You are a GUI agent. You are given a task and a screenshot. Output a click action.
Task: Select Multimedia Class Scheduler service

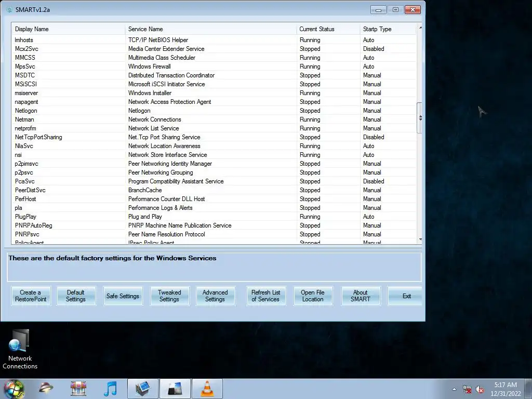(162, 58)
